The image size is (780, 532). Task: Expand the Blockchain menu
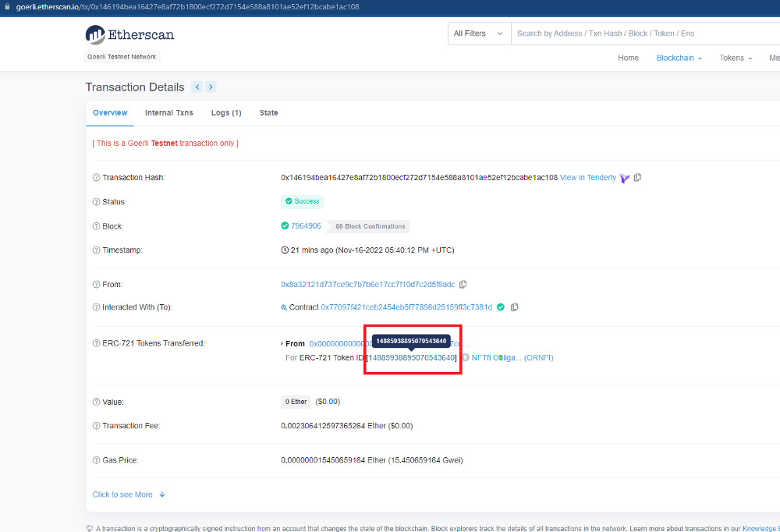coord(679,58)
